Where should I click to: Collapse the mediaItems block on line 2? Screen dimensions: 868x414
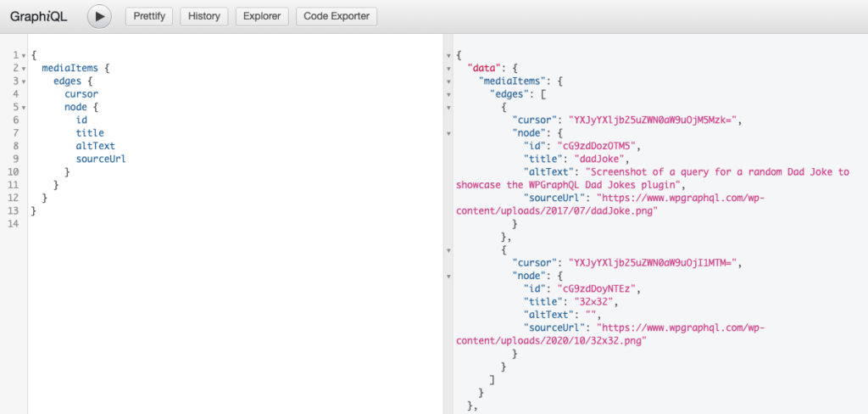[24, 69]
